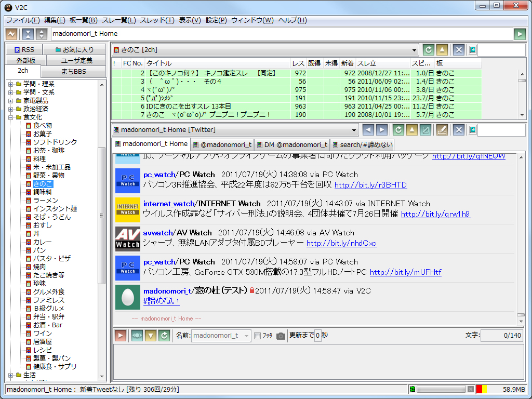Post the message with the red send button
This screenshot has width=532, height=399.
(121, 335)
